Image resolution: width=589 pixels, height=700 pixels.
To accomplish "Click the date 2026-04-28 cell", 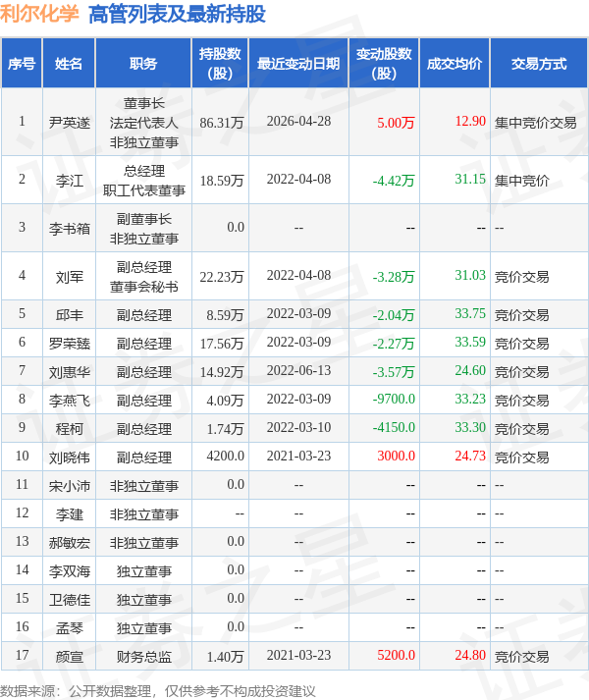I will pyautogui.click(x=298, y=123).
